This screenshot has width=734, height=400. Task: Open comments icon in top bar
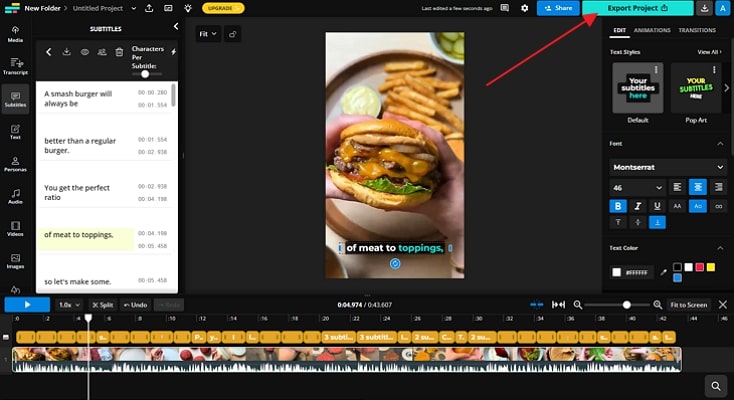(505, 8)
